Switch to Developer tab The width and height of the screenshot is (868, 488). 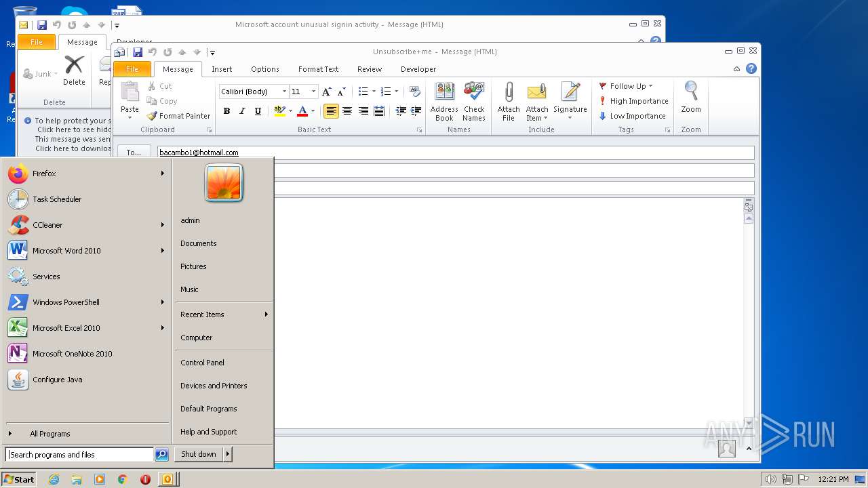tap(418, 69)
